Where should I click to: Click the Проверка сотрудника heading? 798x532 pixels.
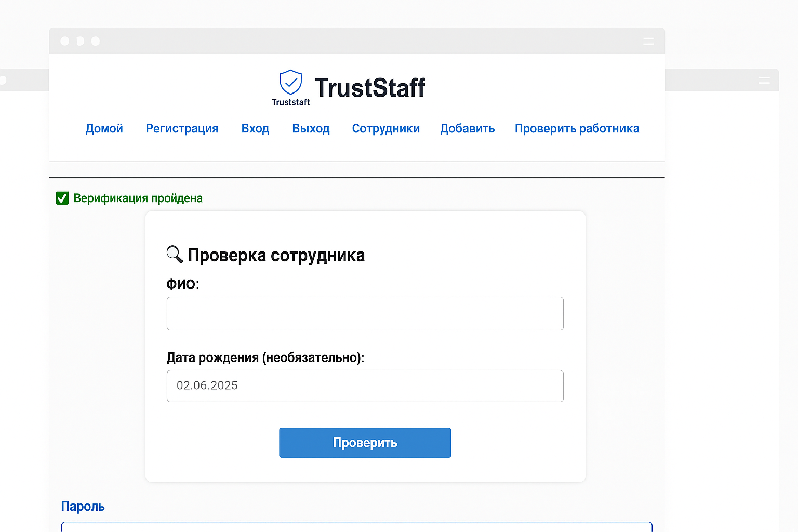[x=276, y=255]
